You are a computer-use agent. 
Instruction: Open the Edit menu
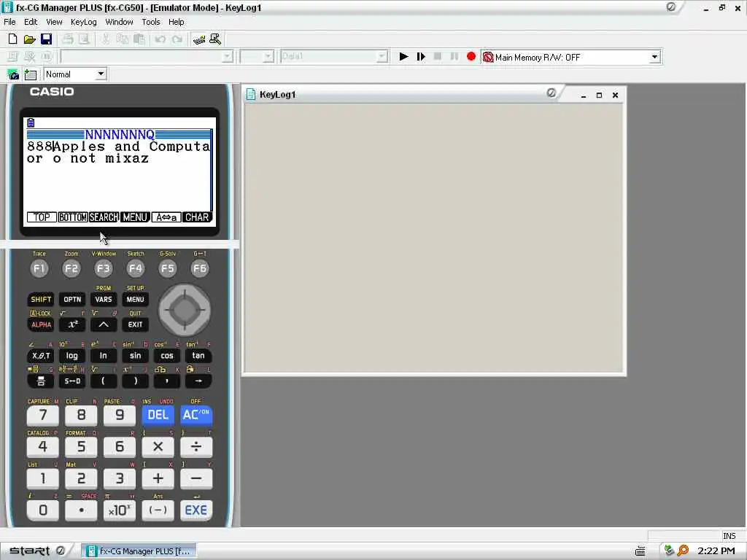(x=31, y=22)
